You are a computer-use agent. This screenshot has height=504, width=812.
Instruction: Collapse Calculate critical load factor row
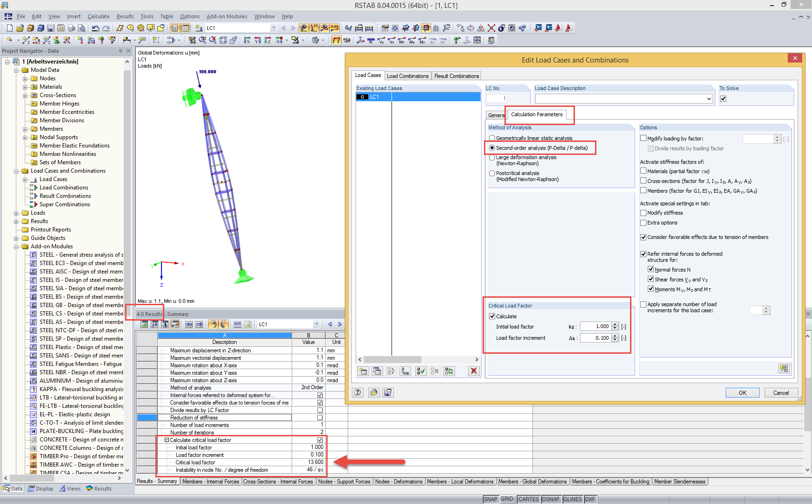[167, 440]
